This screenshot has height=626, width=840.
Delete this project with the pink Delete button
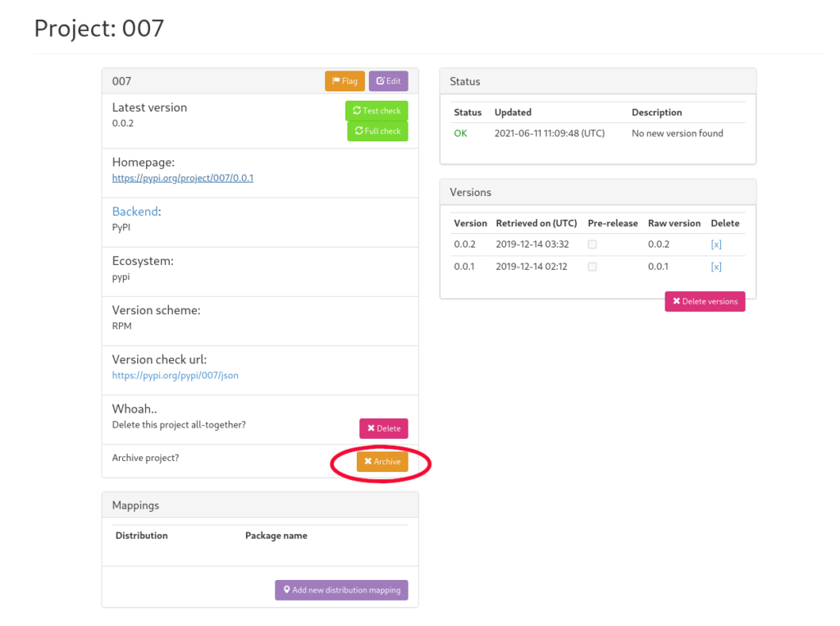point(384,428)
